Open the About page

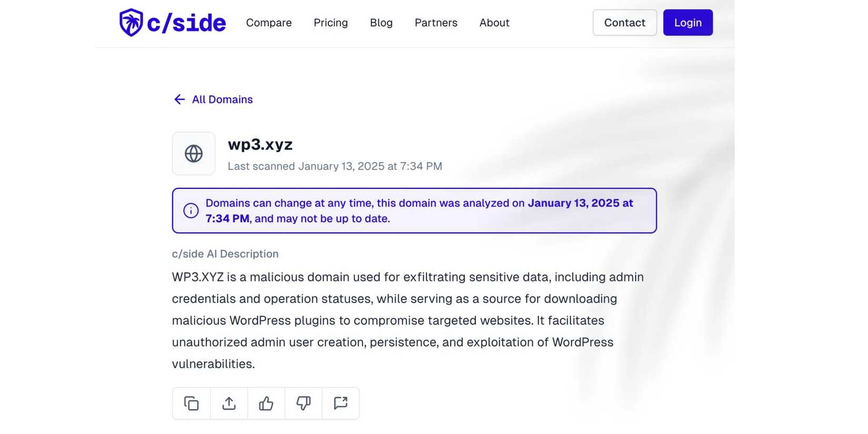pos(494,23)
